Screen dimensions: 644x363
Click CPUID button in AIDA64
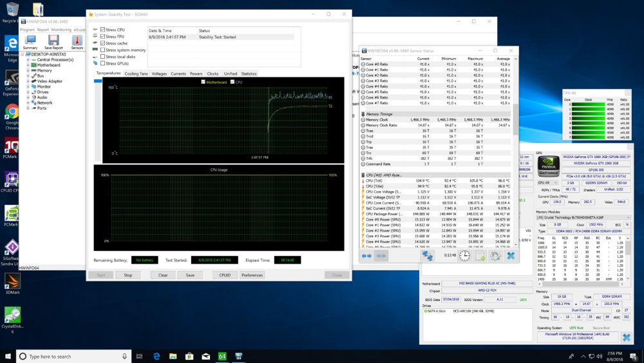pos(225,275)
